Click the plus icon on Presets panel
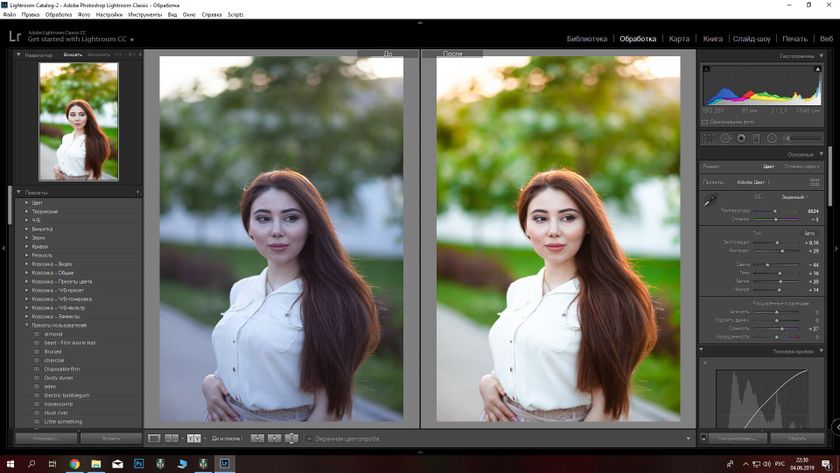 [x=137, y=192]
